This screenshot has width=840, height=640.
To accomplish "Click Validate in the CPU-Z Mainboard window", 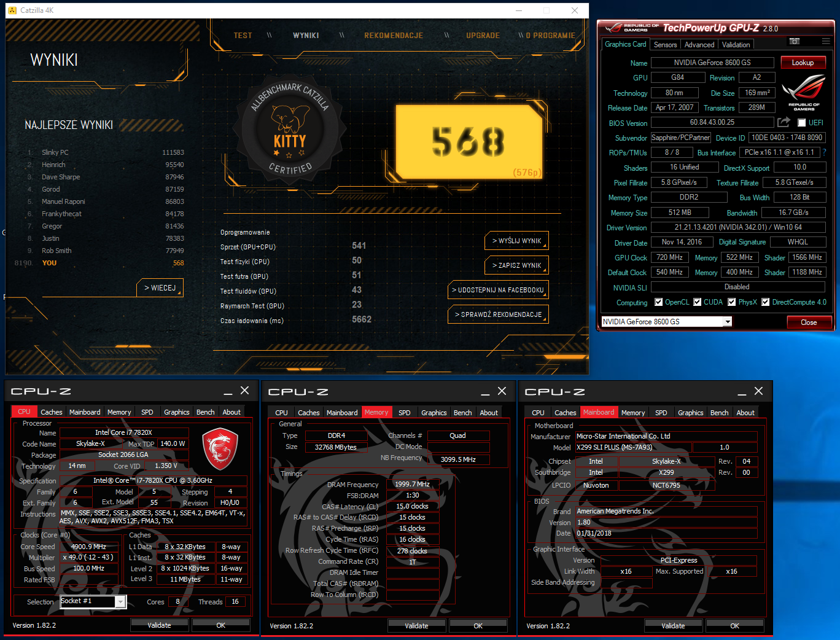I will click(674, 626).
